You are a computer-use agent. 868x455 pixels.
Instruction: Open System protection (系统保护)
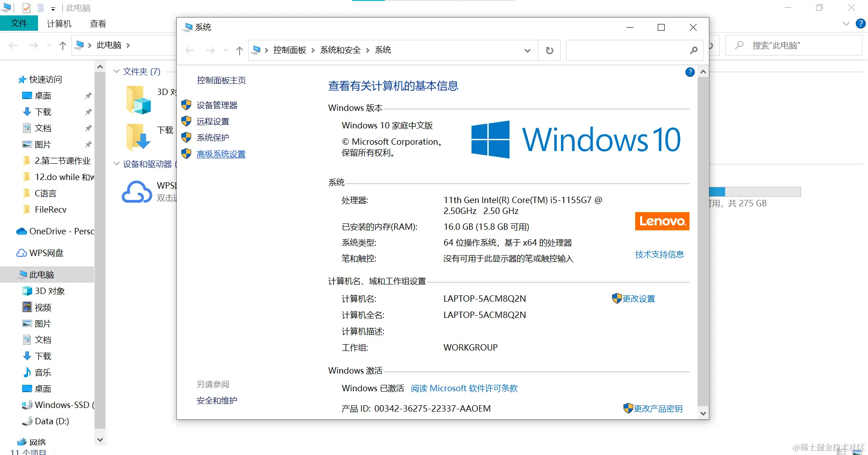(212, 138)
